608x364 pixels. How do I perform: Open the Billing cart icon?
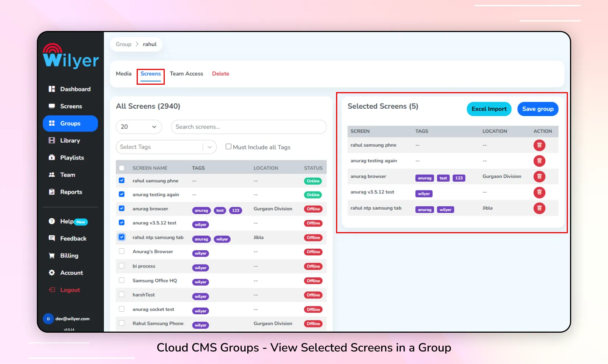pyautogui.click(x=52, y=255)
